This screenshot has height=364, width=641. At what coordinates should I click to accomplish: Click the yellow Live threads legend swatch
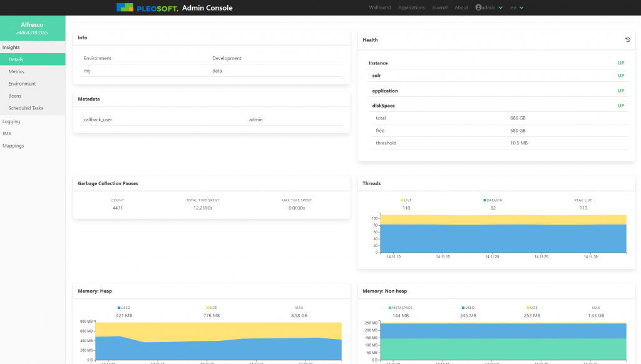pyautogui.click(x=402, y=200)
